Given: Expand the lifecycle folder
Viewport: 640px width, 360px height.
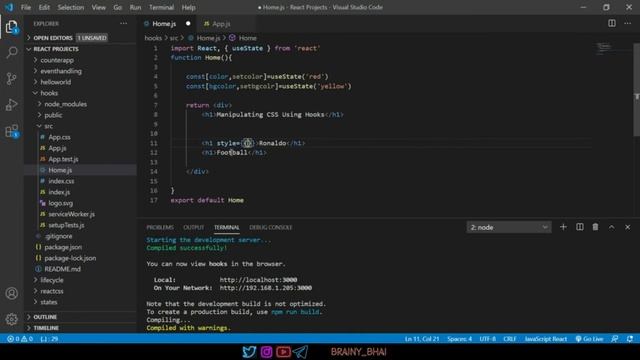Looking at the screenshot, I should tap(81, 280).
